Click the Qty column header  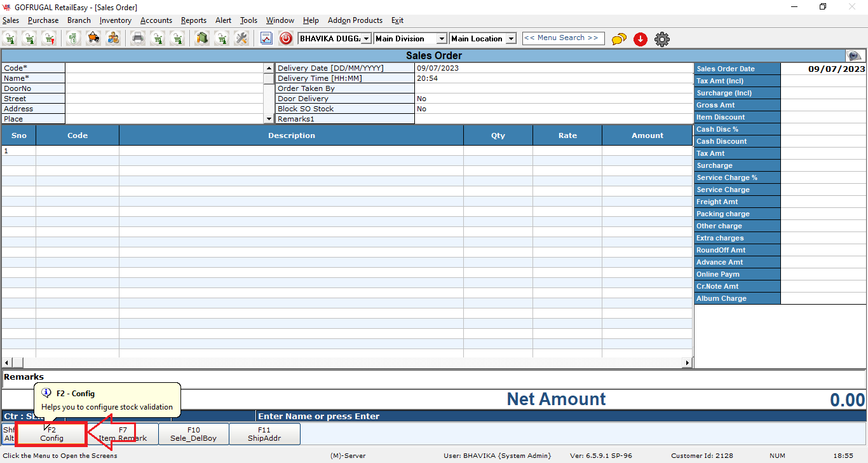[x=498, y=135]
